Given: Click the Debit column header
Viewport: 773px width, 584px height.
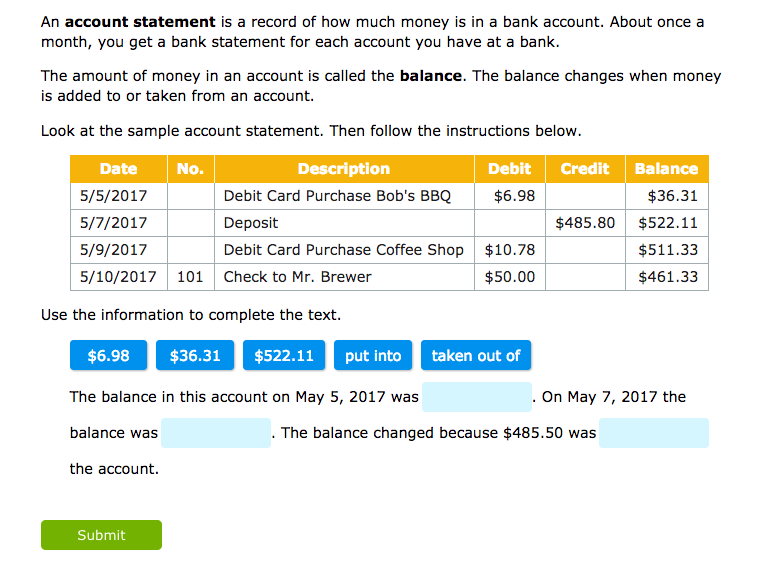Looking at the screenshot, I should click(x=509, y=169).
